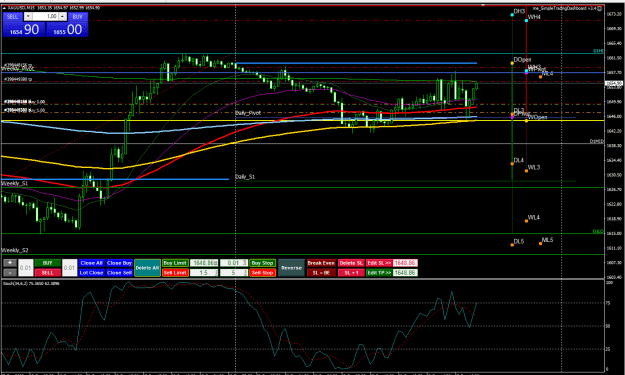
Task: Click the Break Even button
Action: point(321,263)
